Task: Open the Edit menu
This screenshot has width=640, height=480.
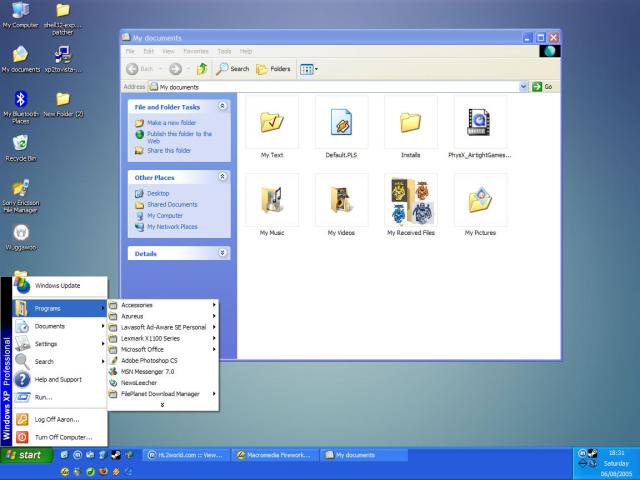Action: coord(149,51)
